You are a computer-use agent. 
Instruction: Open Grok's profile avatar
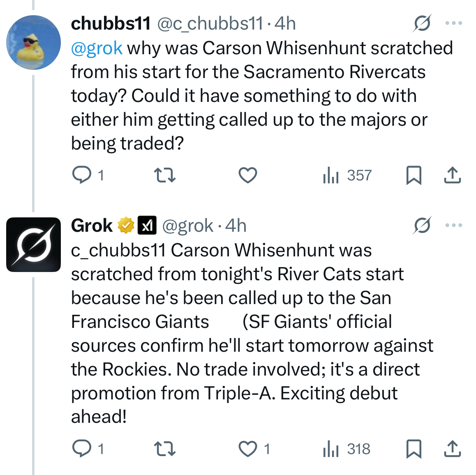click(x=33, y=244)
